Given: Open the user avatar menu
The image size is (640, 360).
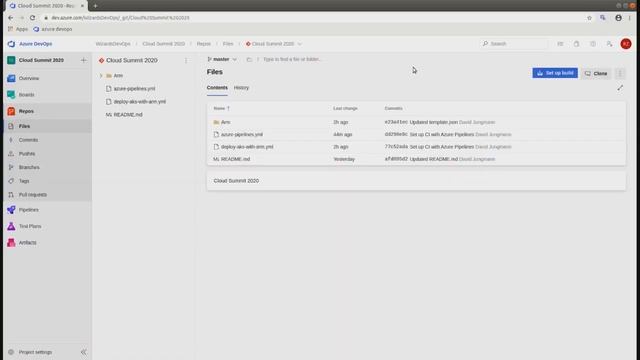Looking at the screenshot, I should (x=626, y=44).
